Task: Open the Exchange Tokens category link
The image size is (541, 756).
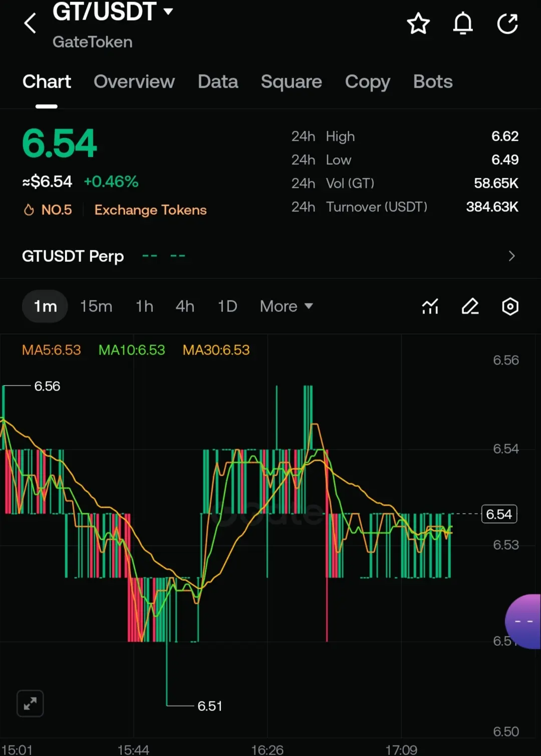Action: tap(150, 210)
